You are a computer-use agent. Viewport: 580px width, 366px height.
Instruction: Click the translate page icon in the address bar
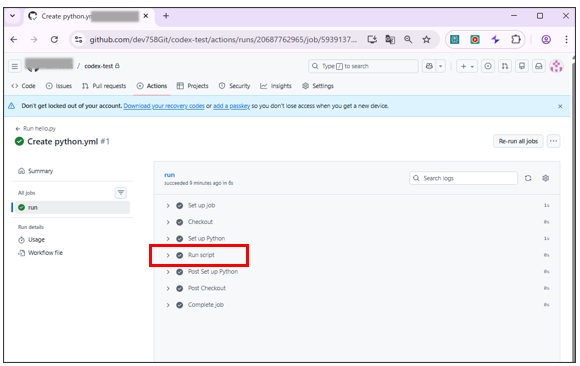click(390, 40)
